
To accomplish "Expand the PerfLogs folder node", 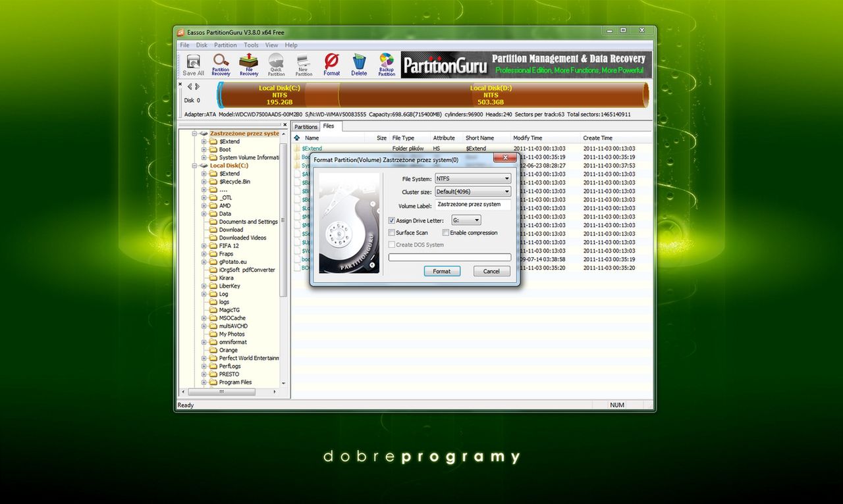I will click(204, 366).
